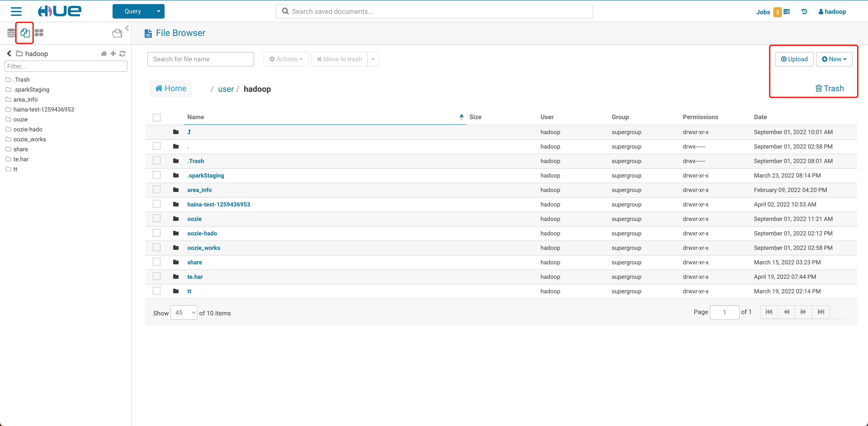Sort by the Name column
This screenshot has height=426, width=868.
click(196, 117)
